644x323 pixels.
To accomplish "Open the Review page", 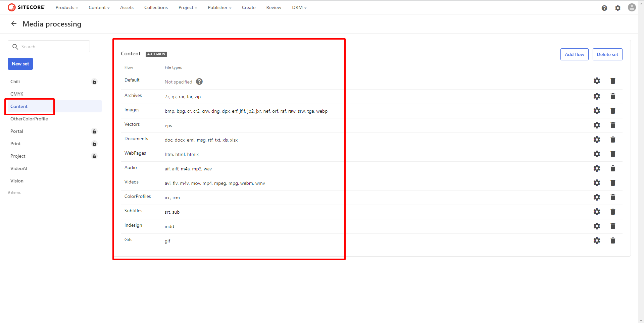I will pos(274,7).
